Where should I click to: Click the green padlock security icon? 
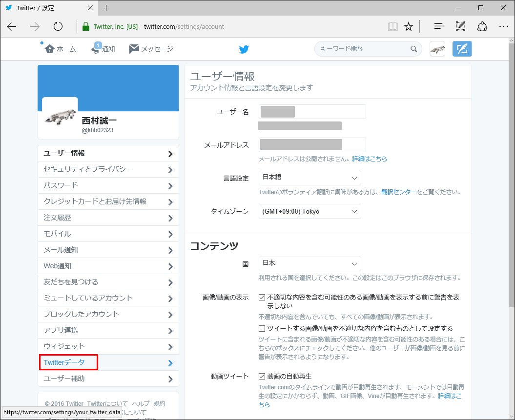pos(86,26)
